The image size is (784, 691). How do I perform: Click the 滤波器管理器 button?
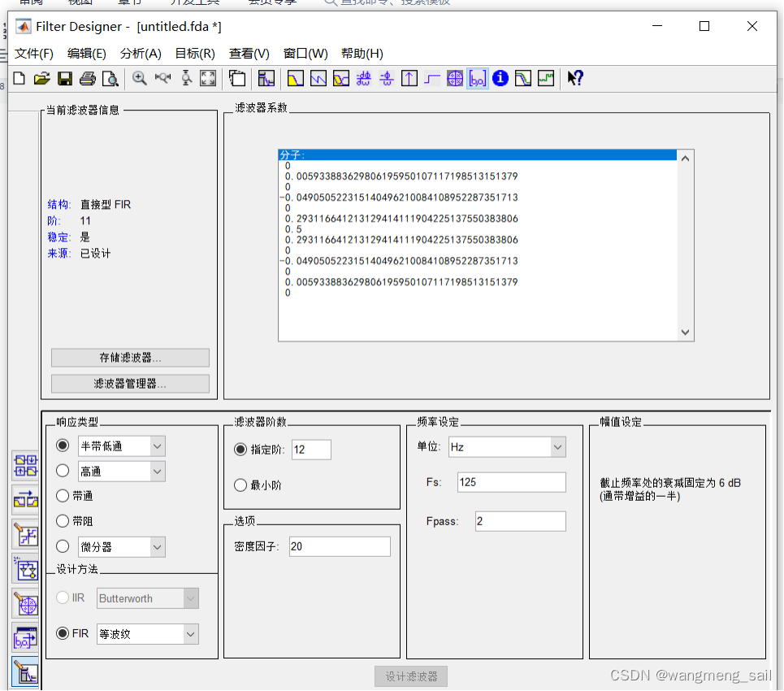[130, 384]
